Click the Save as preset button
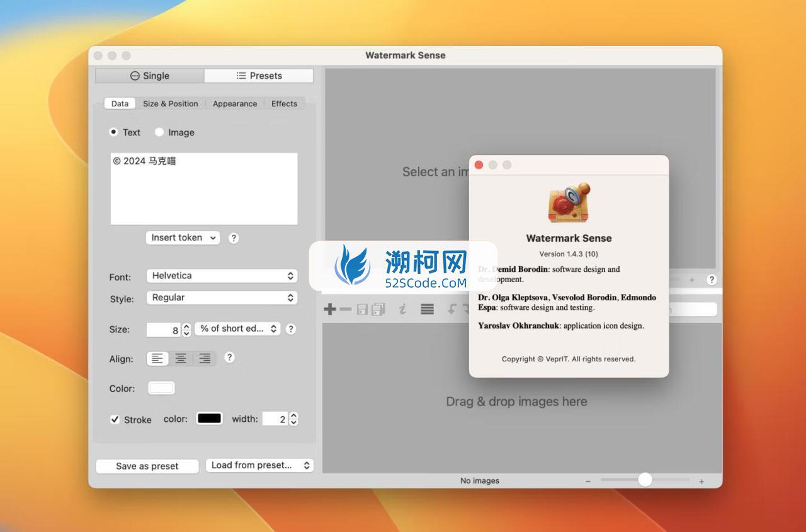Screen dimensions: 806x532 point(147,466)
